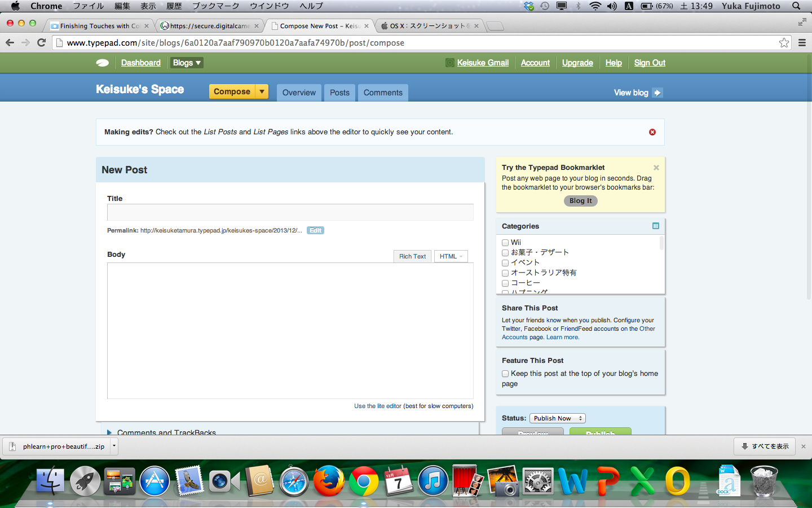Viewport: 812px width, 508px height.
Task: Switch to the Comments tab
Action: pyautogui.click(x=383, y=93)
